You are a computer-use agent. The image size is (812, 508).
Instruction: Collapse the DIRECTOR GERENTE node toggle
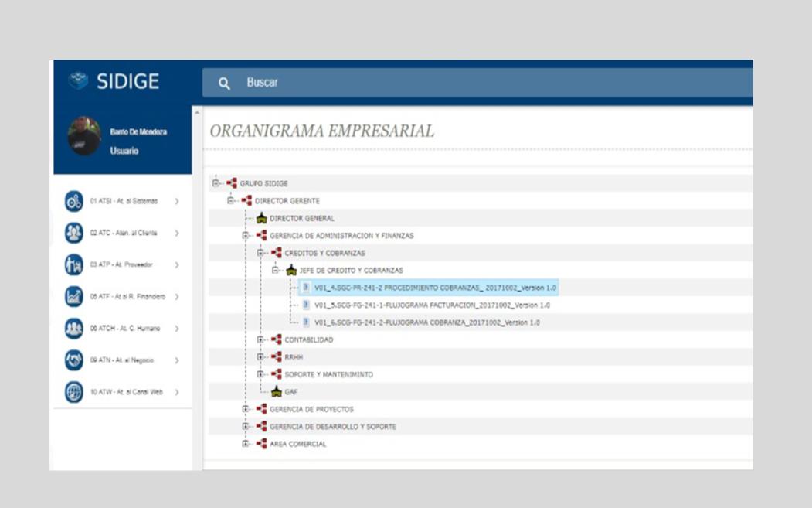pyautogui.click(x=230, y=200)
